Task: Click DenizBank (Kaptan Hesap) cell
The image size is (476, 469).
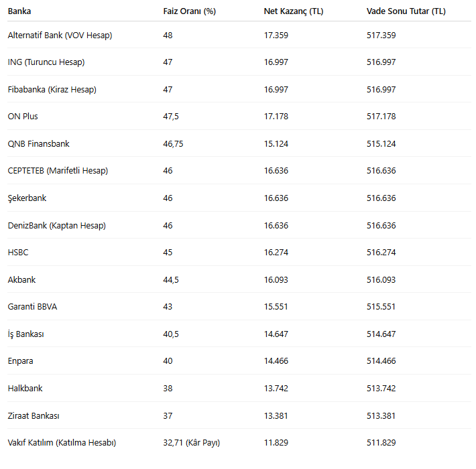Action: (x=56, y=225)
